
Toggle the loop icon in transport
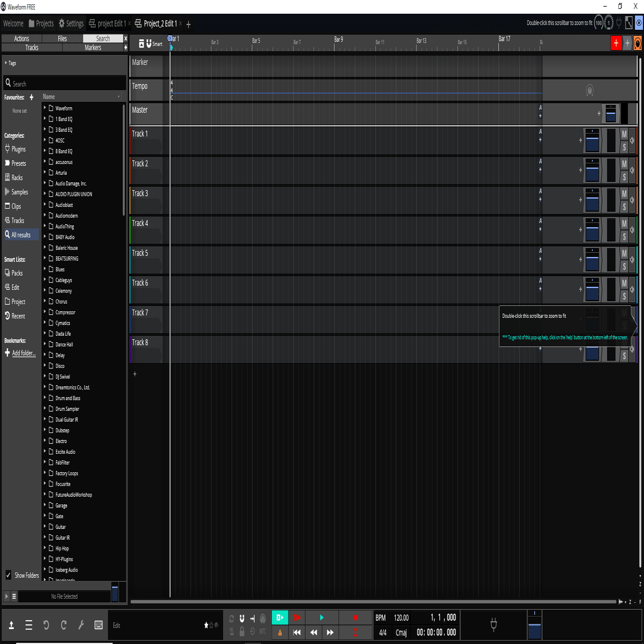pyautogui.click(x=231, y=618)
